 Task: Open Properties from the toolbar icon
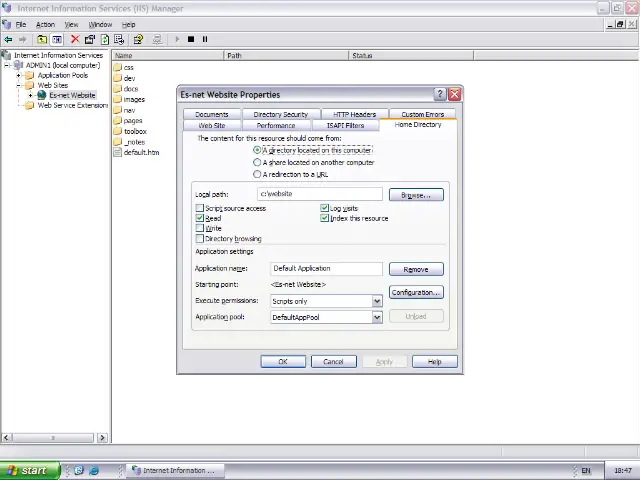pos(89,39)
